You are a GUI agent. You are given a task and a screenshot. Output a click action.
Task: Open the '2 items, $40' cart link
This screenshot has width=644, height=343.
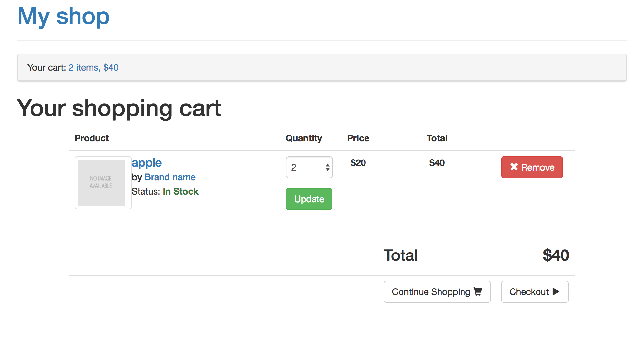tap(93, 67)
